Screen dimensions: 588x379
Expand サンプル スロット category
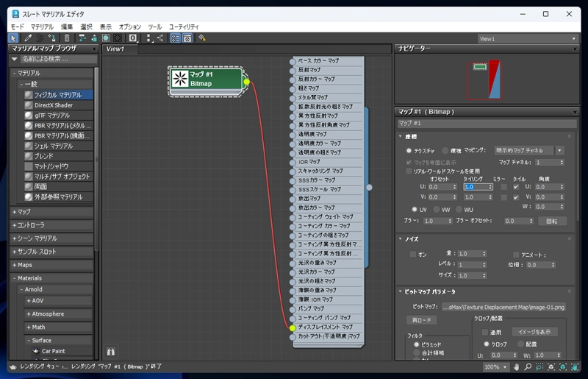51,252
